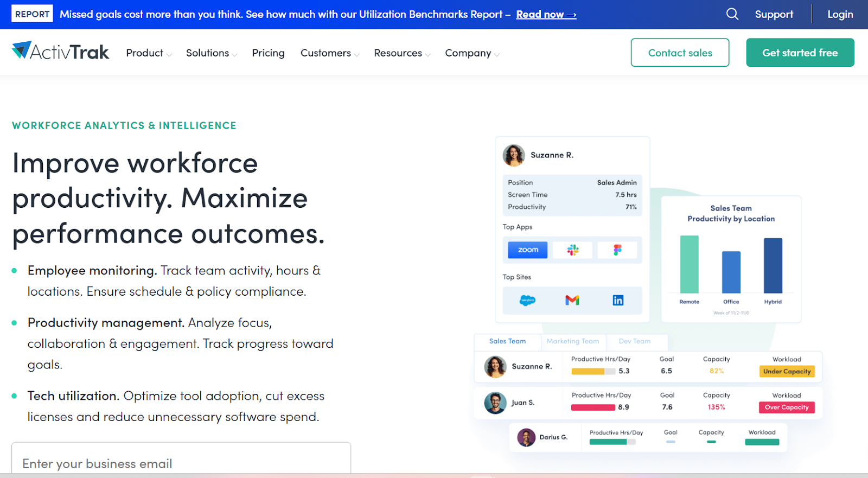Click the Office bar in chart
Screen dimensions: 868x478
[x=731, y=272]
